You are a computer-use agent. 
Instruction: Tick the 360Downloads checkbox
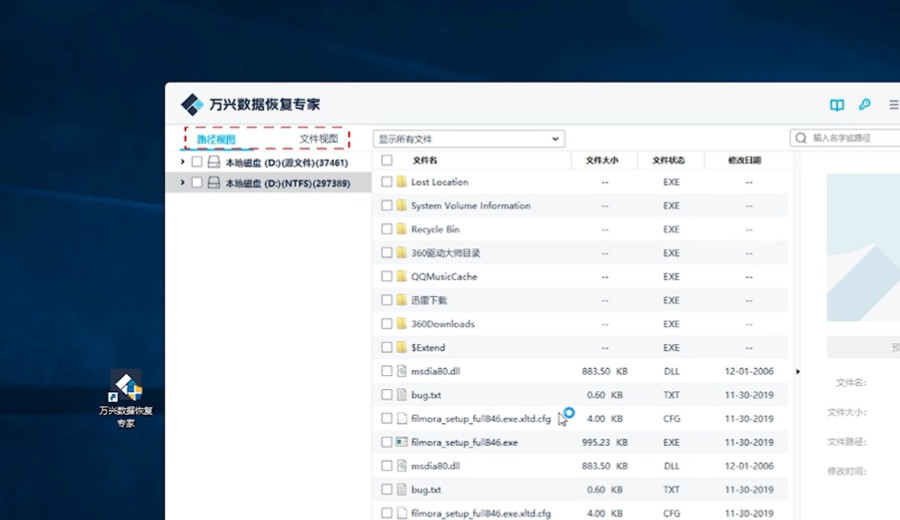(387, 324)
